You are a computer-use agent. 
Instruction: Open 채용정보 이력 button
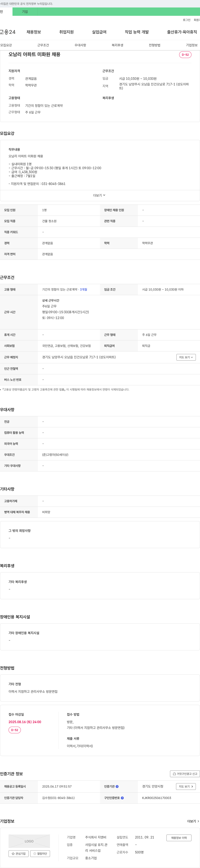pyautogui.click(x=179, y=838)
